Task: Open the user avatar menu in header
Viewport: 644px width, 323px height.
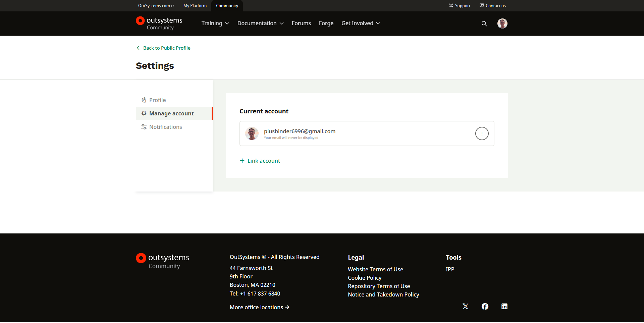Action: [502, 23]
